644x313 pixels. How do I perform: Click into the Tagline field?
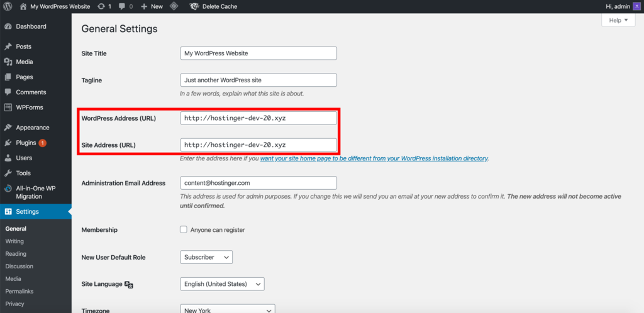258,80
